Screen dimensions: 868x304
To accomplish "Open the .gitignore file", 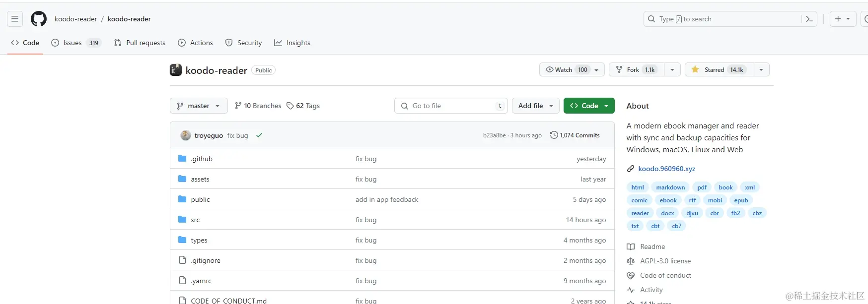I will pyautogui.click(x=206, y=260).
